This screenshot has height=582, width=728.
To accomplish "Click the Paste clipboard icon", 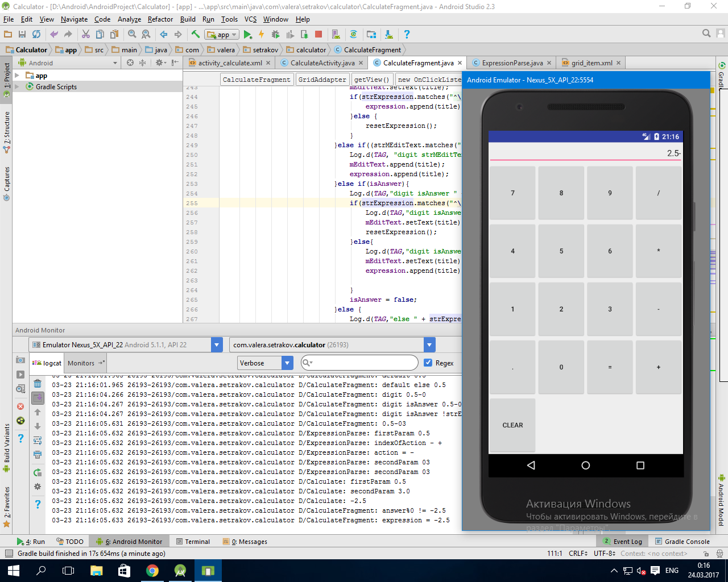I will pos(114,35).
